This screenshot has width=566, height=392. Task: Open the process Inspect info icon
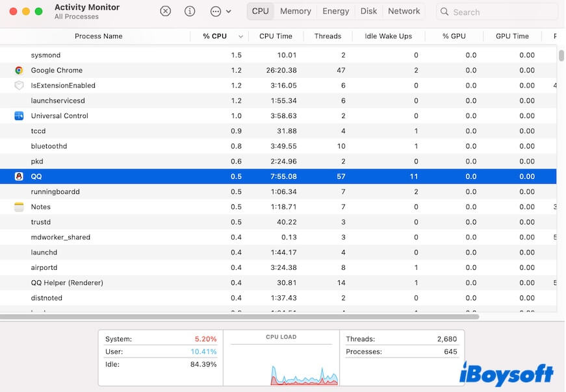189,11
